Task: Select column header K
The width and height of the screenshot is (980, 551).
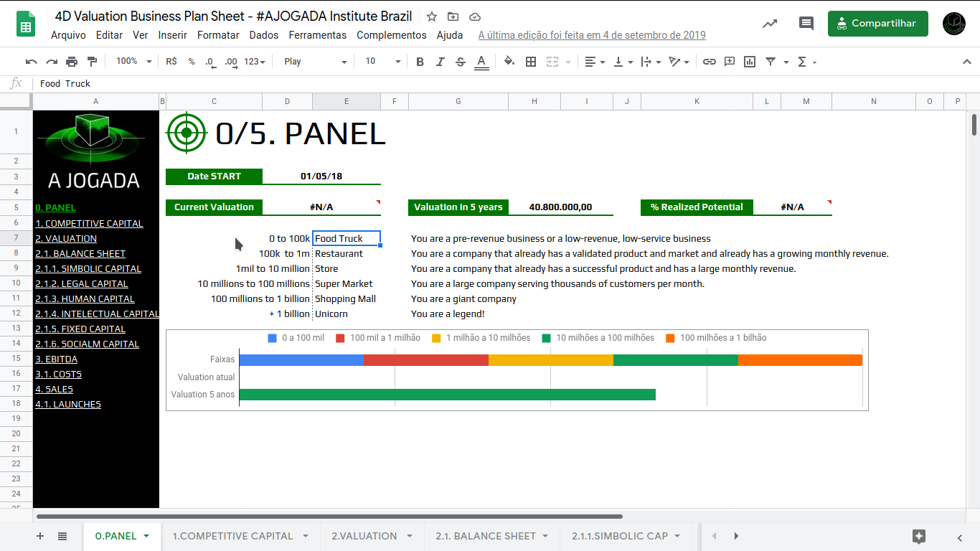Action: pyautogui.click(x=697, y=101)
